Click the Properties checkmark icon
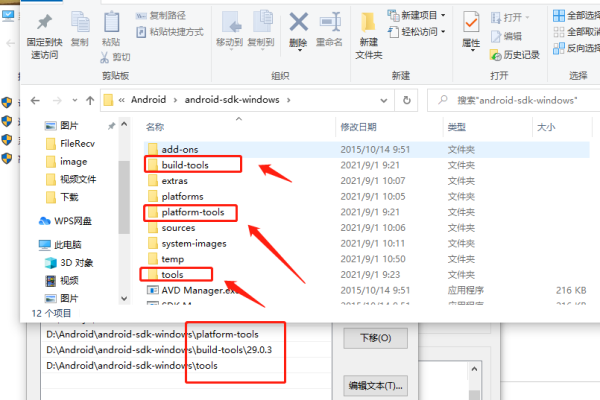Viewport: 600px width, 400px height. click(x=471, y=22)
